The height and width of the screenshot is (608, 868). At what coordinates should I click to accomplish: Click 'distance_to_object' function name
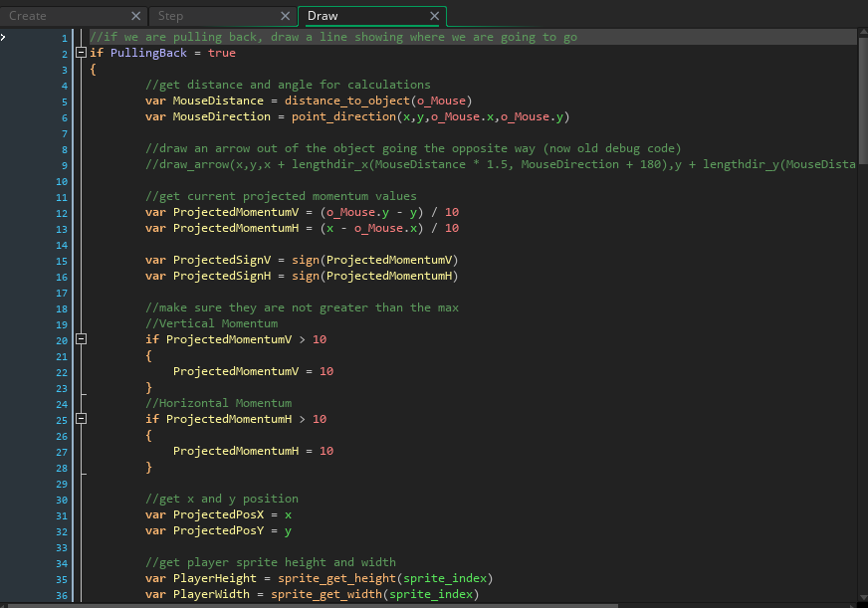point(347,101)
